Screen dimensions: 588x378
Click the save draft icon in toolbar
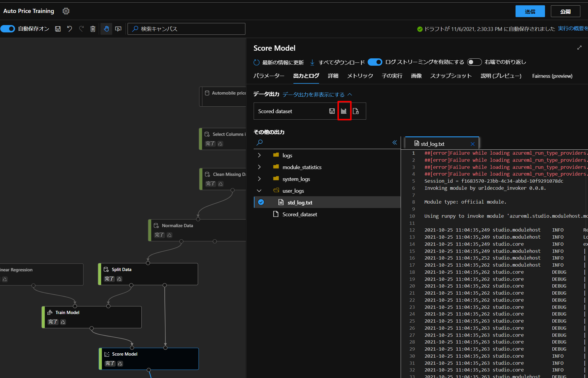coord(58,29)
